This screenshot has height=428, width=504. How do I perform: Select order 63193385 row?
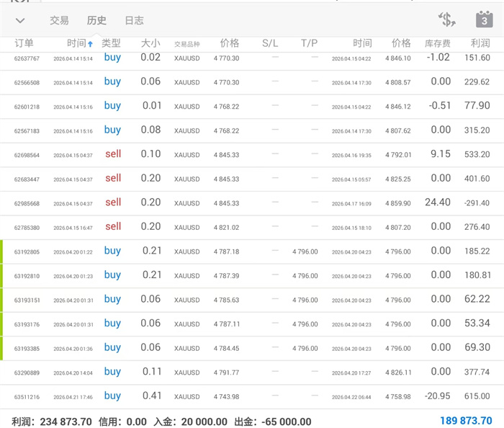[x=252, y=348]
